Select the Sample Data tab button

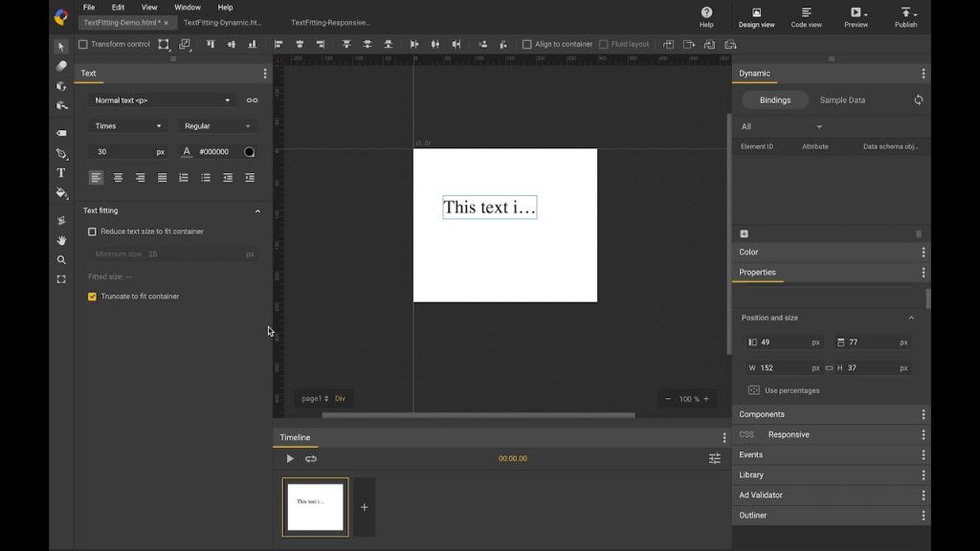(x=842, y=99)
